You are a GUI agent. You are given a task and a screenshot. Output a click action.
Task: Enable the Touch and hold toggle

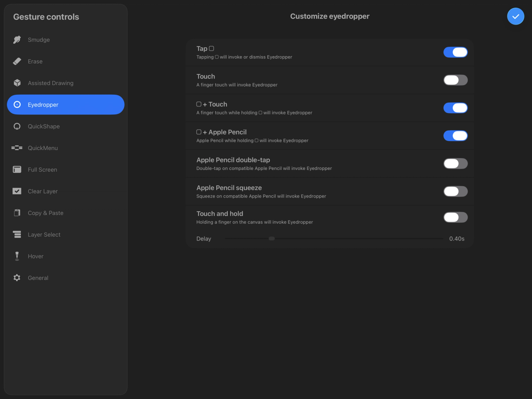[456, 217]
